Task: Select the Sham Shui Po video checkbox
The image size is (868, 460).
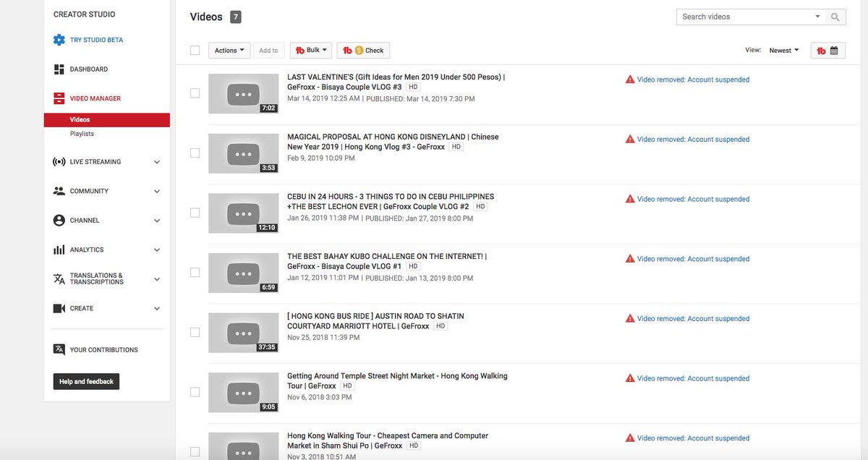Action: click(x=195, y=451)
